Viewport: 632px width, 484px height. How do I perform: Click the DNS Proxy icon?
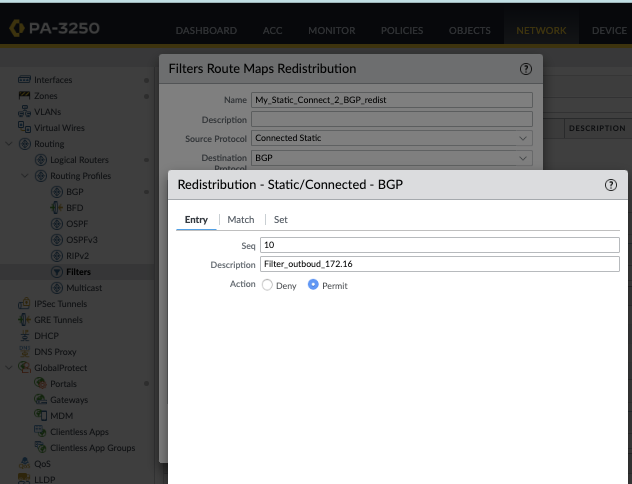tap(25, 352)
